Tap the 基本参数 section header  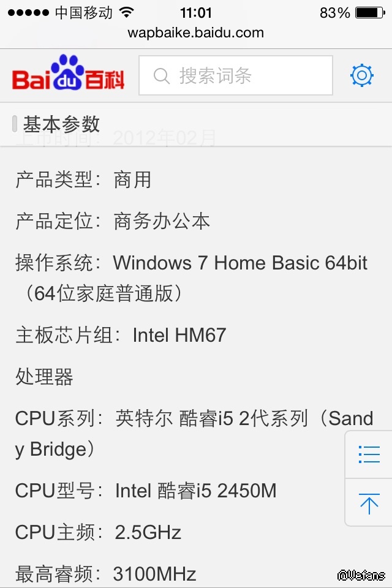point(61,124)
